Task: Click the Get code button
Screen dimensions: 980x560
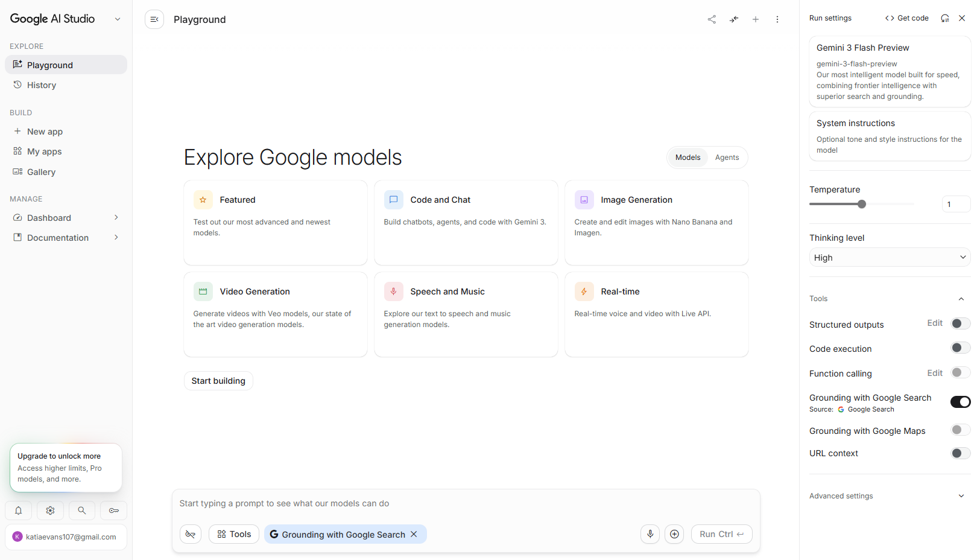Action: (907, 18)
